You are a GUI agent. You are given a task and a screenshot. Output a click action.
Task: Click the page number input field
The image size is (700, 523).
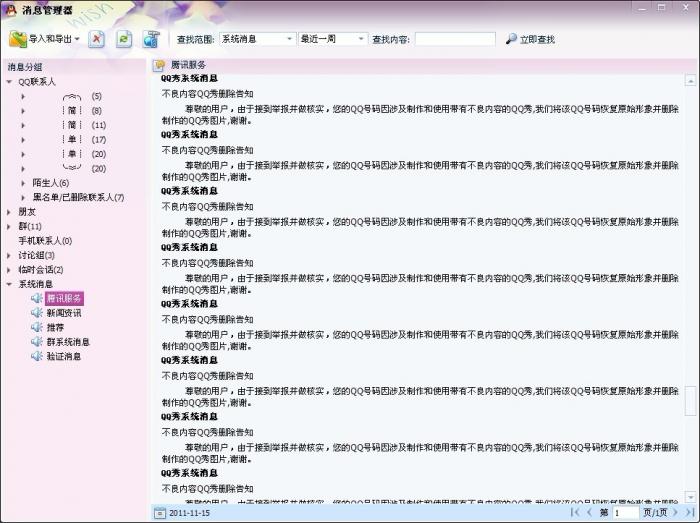point(626,513)
